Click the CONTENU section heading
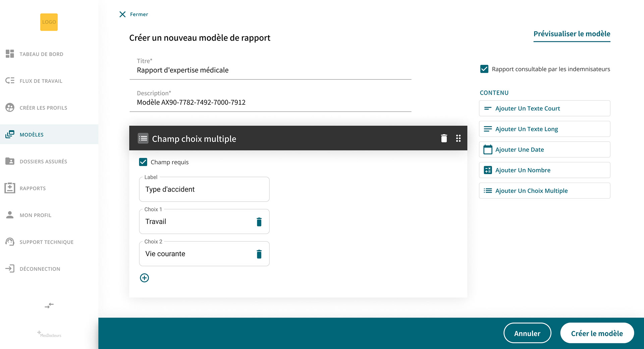The width and height of the screenshot is (644, 349). 494,93
